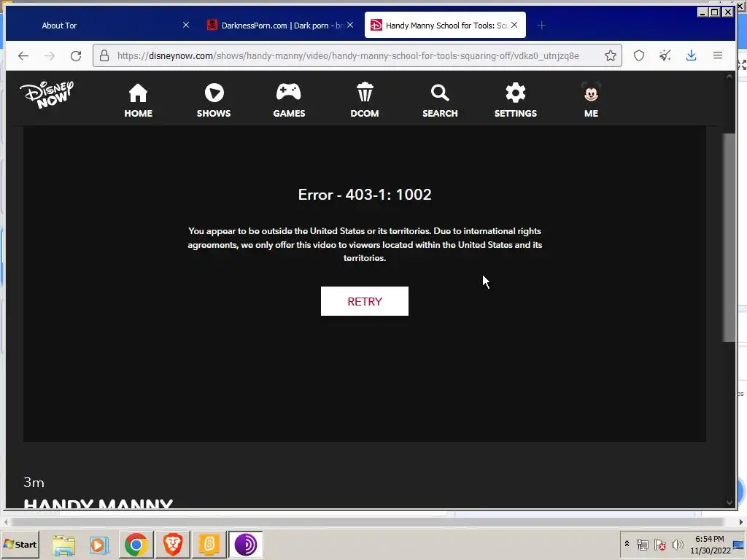Bookmark this page with the star
Viewport: 747px width, 560px height.
click(x=611, y=55)
